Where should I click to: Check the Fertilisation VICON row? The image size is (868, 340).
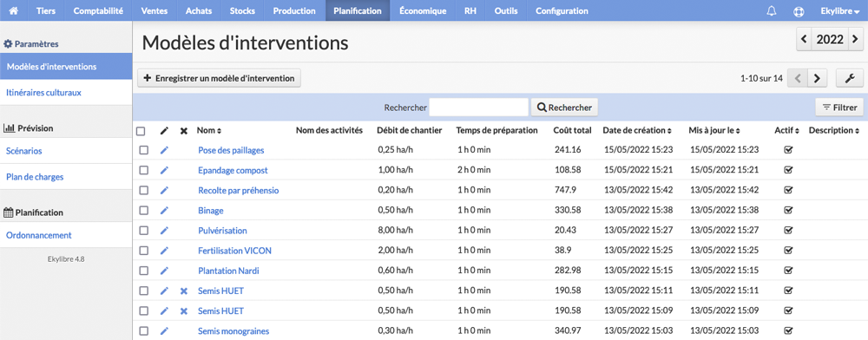(x=143, y=251)
